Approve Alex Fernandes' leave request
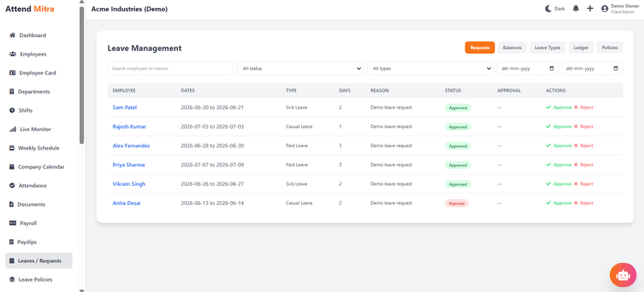 pyautogui.click(x=559, y=146)
